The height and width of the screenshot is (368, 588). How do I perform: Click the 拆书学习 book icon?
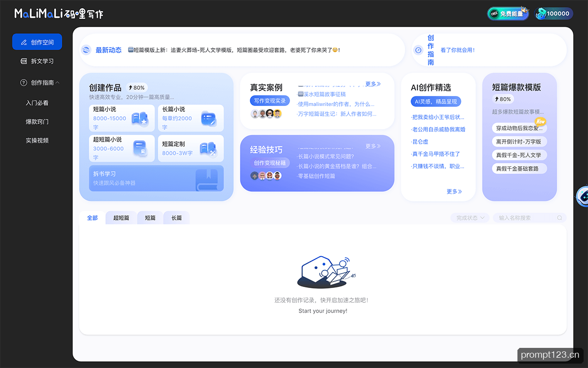coord(206,180)
